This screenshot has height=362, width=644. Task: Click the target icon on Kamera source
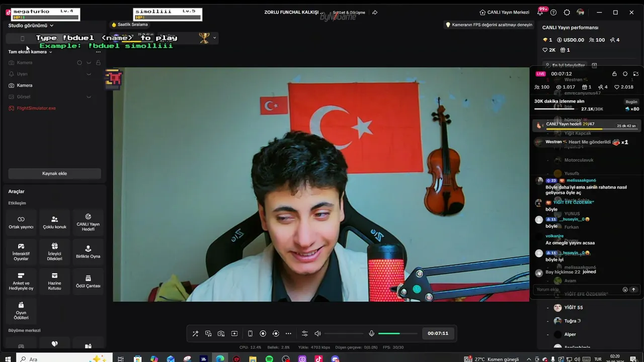(79, 63)
